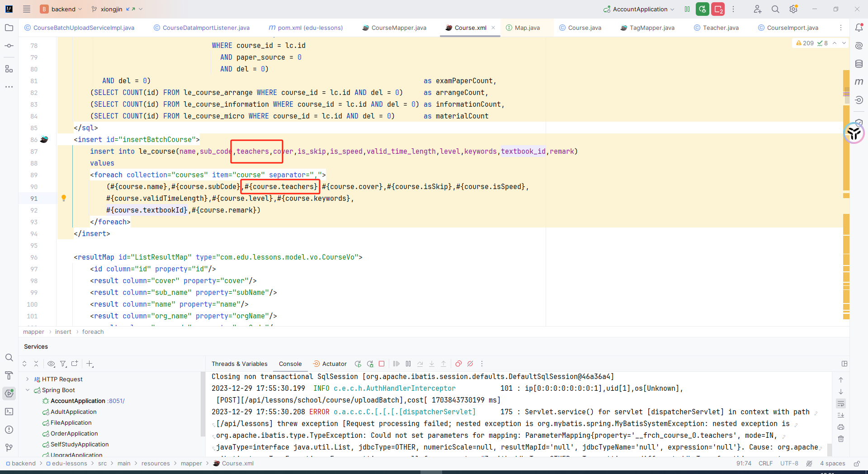
Task: Rerun the service in console toolbar
Action: click(358, 364)
